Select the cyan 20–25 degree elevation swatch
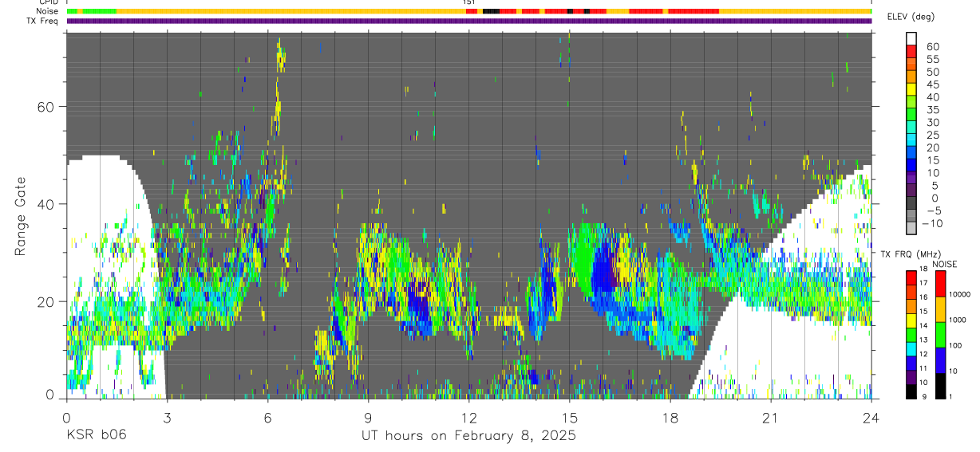Screen dimensions: 980x452 [911, 140]
